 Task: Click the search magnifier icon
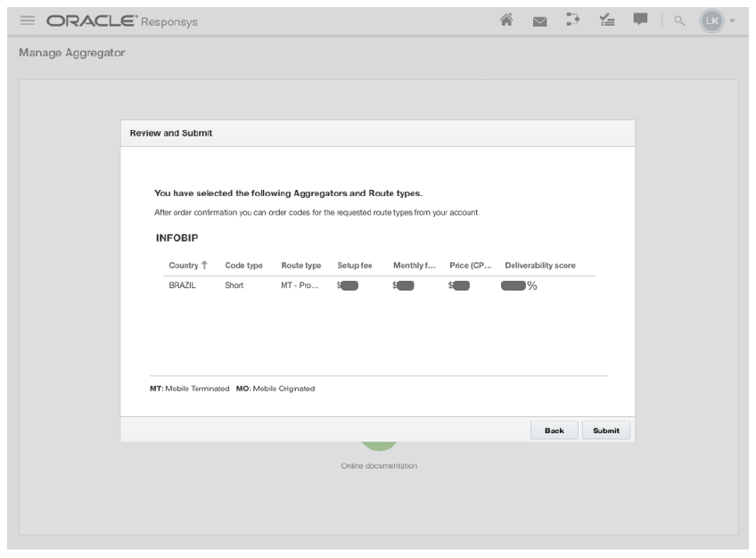pos(680,21)
